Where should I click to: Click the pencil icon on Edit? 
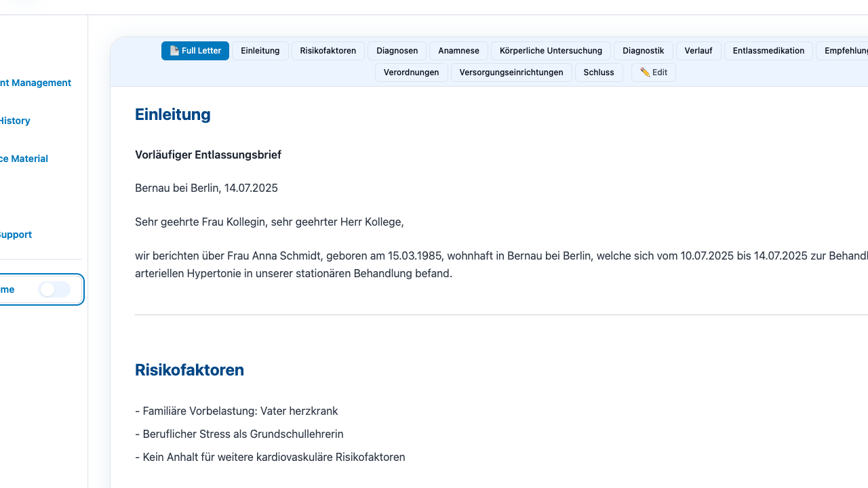click(x=645, y=73)
